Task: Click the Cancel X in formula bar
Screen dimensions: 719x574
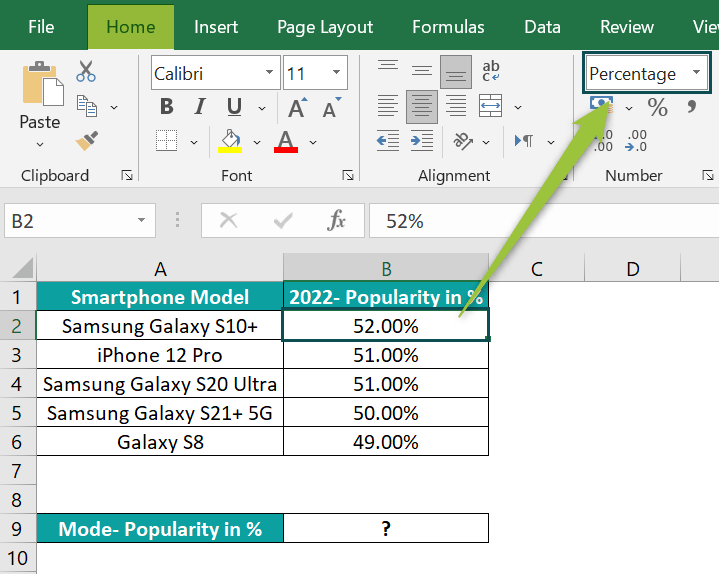Action: tap(228, 221)
